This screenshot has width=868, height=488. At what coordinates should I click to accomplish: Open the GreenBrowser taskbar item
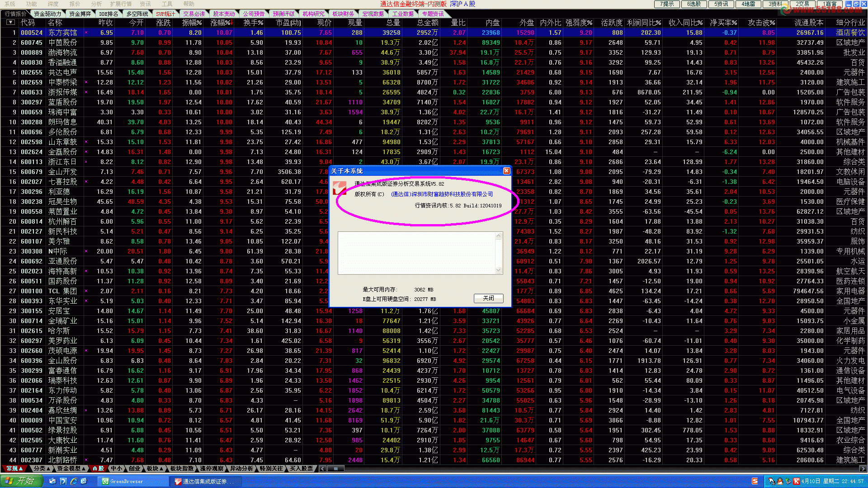point(134,482)
